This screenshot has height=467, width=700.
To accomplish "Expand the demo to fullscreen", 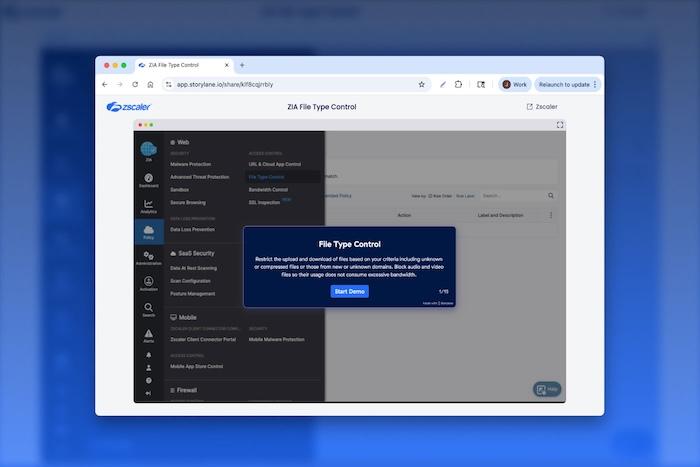I will (x=560, y=125).
